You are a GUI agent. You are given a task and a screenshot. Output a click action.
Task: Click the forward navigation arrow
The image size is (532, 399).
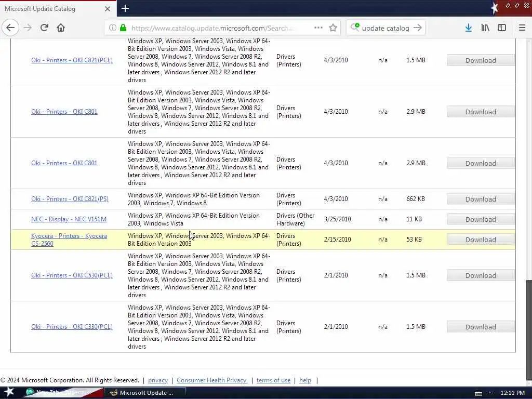tap(28, 28)
